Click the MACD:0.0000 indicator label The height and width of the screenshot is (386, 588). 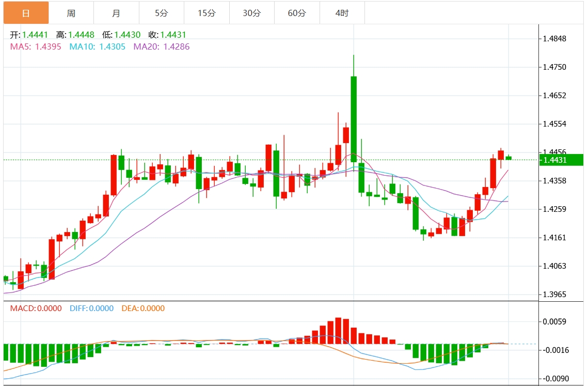36,308
